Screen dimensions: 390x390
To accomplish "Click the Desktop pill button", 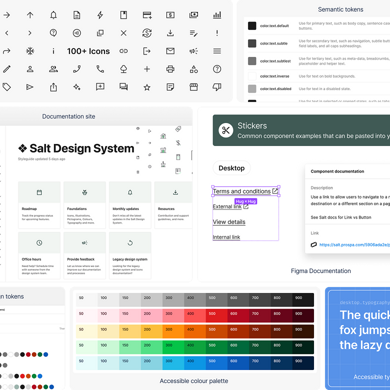I will 232,168.
